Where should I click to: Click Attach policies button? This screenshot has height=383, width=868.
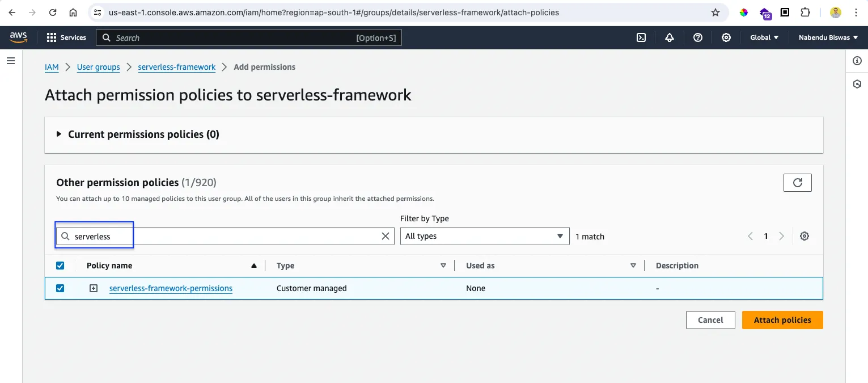click(782, 320)
